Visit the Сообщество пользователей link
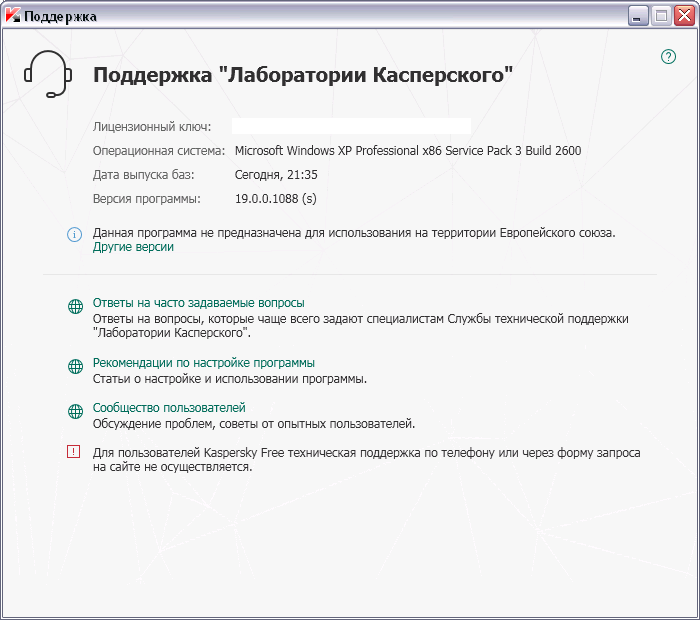700x620 pixels. coord(169,407)
